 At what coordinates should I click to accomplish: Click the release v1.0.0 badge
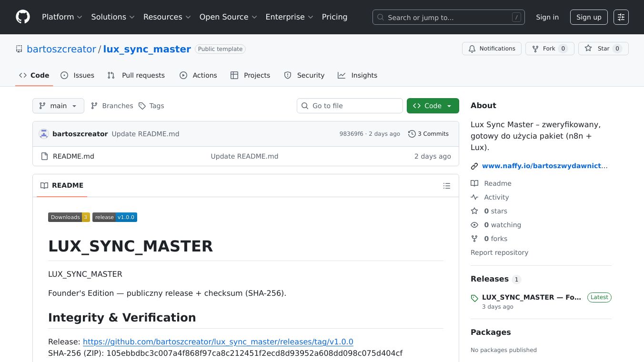[x=115, y=217]
